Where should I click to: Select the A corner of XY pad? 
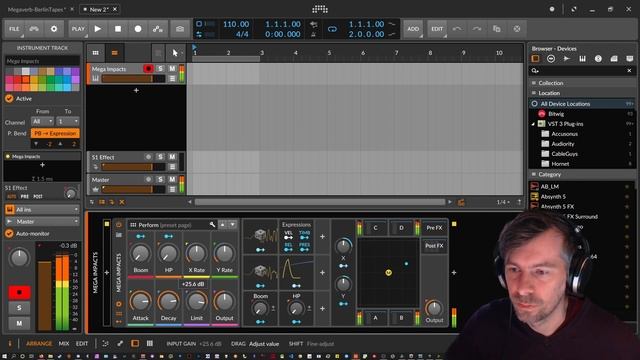tap(376, 318)
